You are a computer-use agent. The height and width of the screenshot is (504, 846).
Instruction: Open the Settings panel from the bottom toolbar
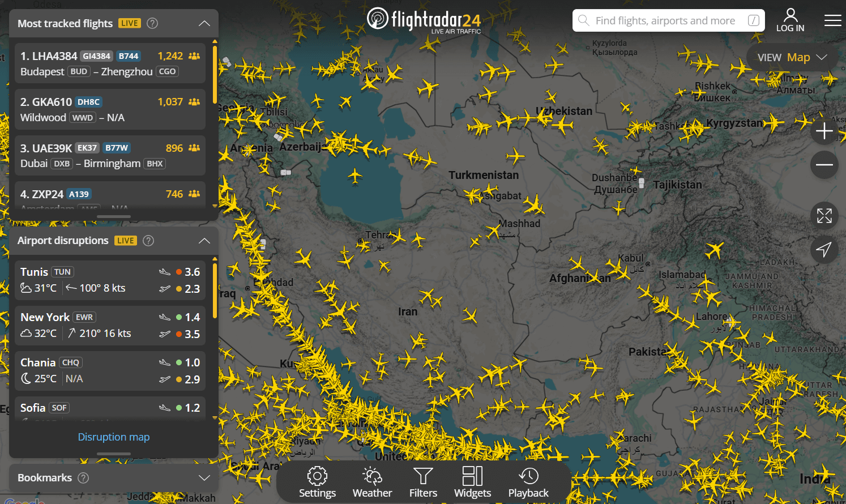[x=317, y=482]
